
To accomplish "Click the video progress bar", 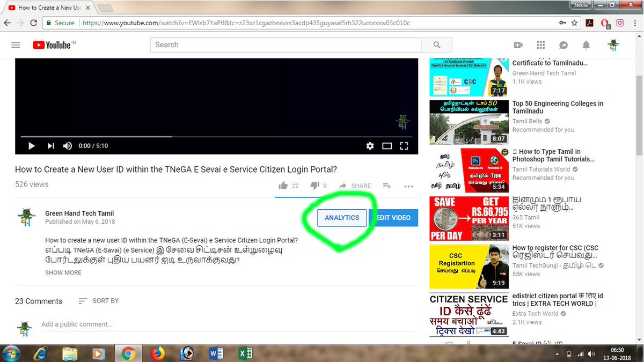I will (216, 137).
